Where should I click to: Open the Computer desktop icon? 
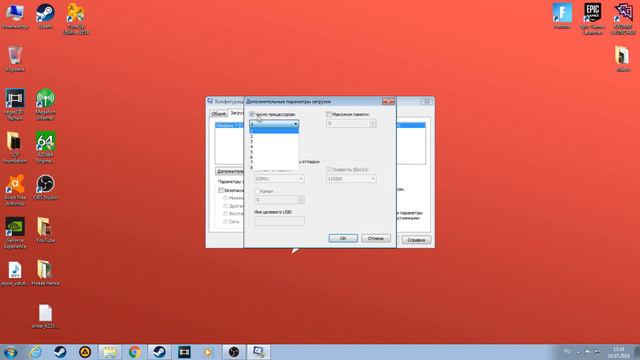tap(15, 16)
